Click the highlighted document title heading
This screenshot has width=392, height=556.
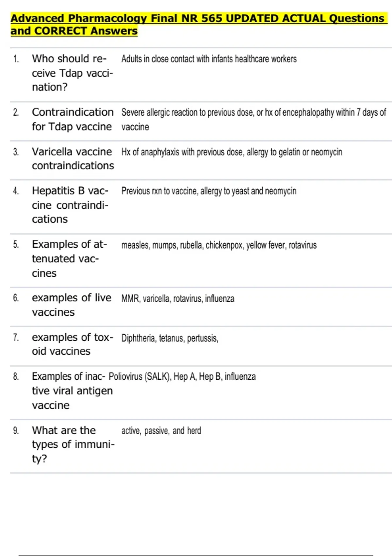(x=199, y=25)
